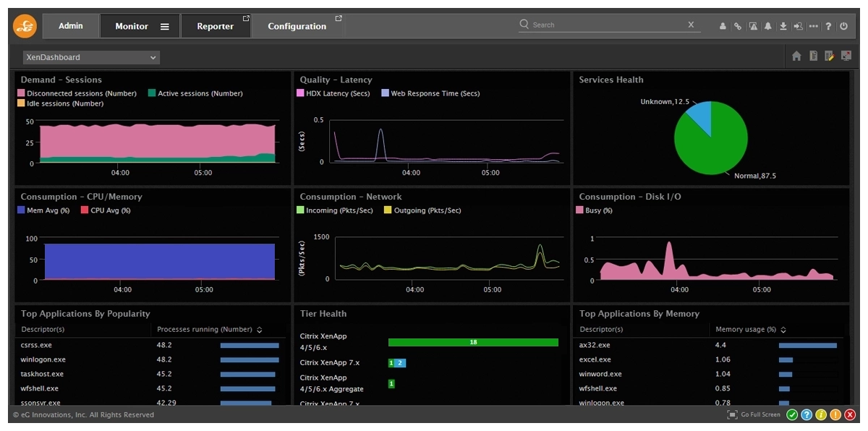This screenshot has height=431, width=868.
Task: Click the Go Full Screen link
Action: (761, 415)
